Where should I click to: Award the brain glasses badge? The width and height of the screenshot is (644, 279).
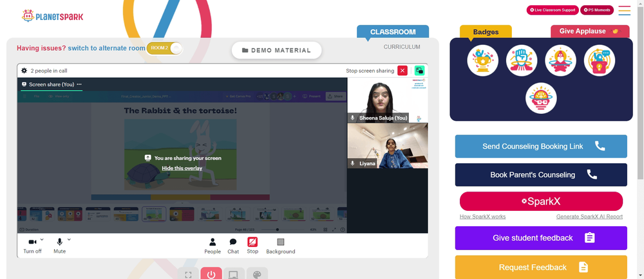[541, 98]
